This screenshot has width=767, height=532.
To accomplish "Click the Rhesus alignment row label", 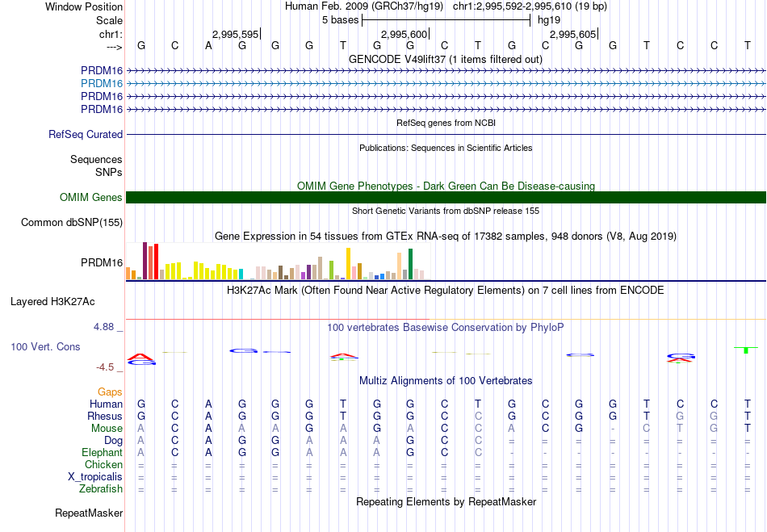I will click(105, 416).
